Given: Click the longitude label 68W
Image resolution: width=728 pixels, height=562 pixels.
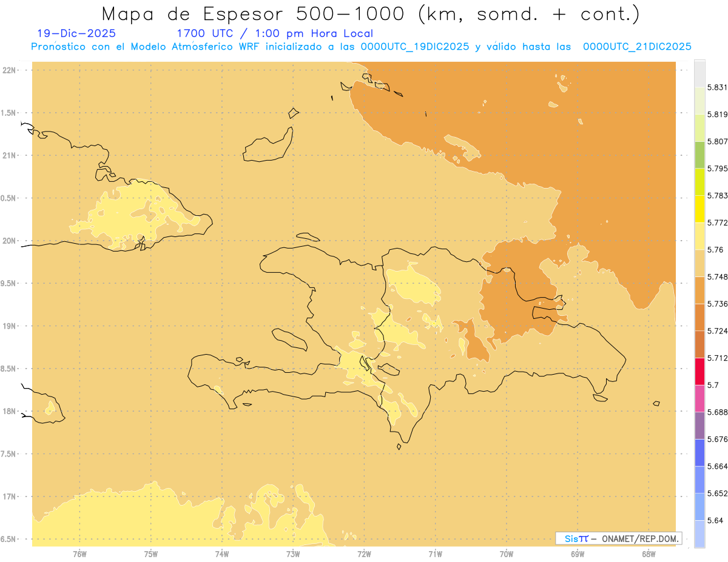Looking at the screenshot, I should pyautogui.click(x=649, y=554).
